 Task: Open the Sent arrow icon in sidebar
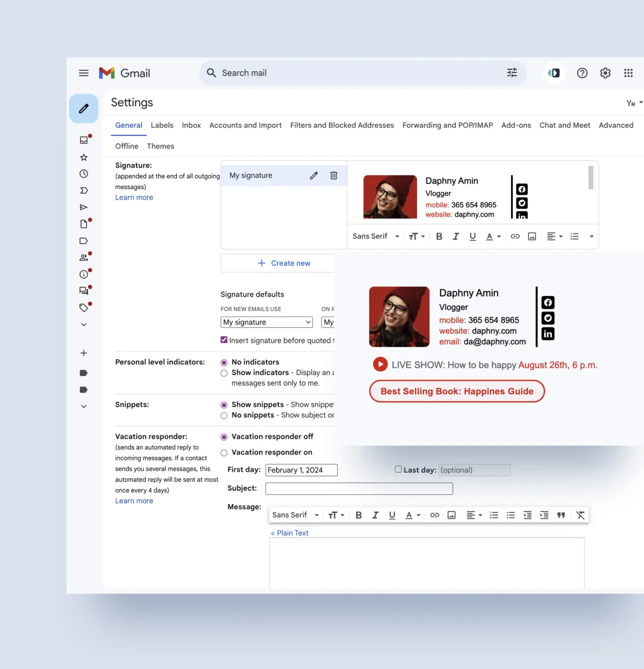(x=84, y=207)
